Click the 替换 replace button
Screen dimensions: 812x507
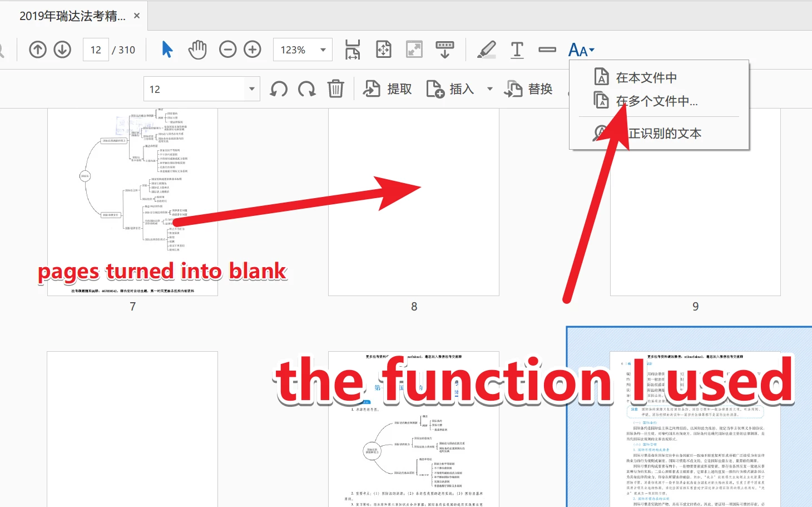point(528,89)
